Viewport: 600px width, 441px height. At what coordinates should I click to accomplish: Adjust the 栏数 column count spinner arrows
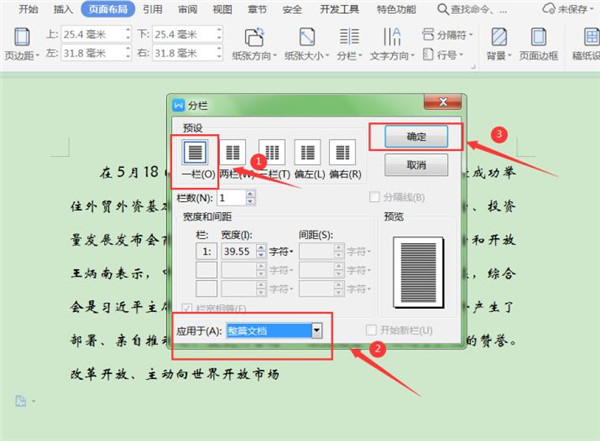(x=250, y=198)
